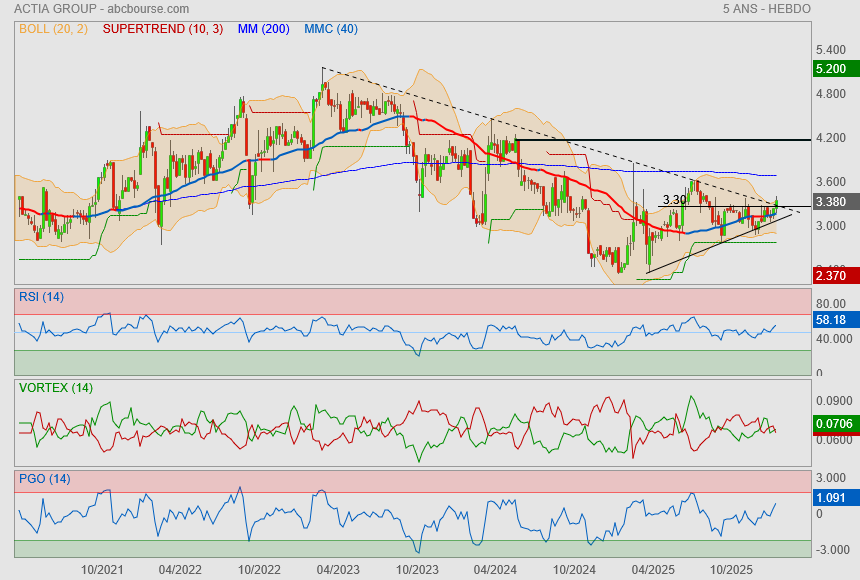860x580 pixels.
Task: Click the 3.600 price axis label
Action: point(830,182)
